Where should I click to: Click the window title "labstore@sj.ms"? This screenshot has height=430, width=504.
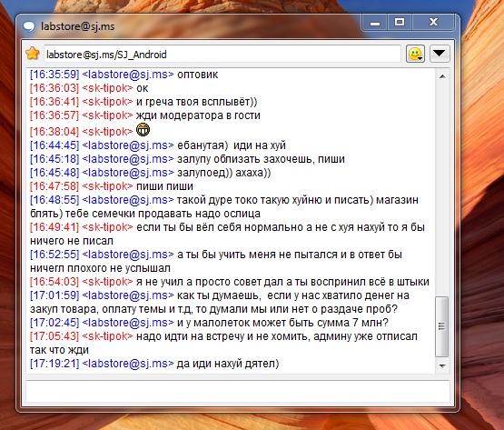[77, 26]
